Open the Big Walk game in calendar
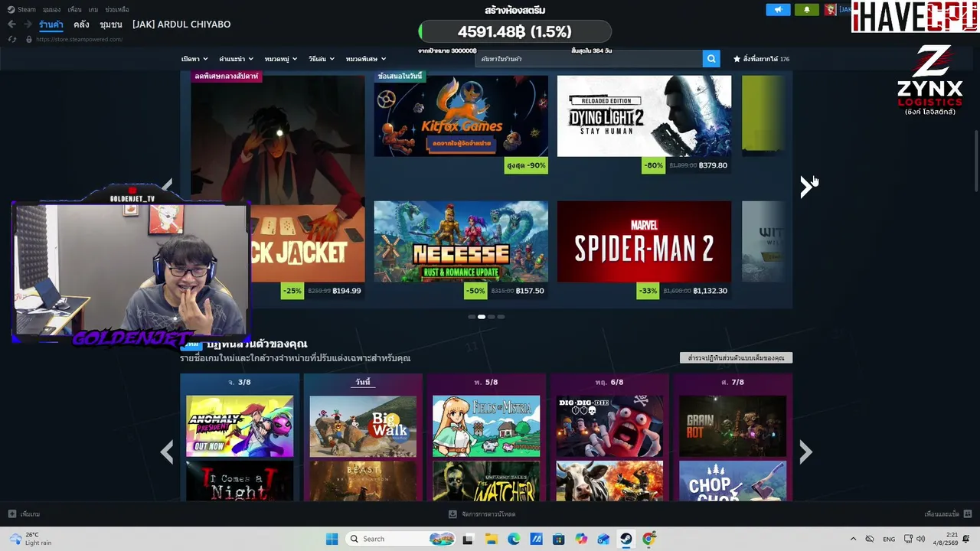The width and height of the screenshot is (980, 551). click(363, 426)
